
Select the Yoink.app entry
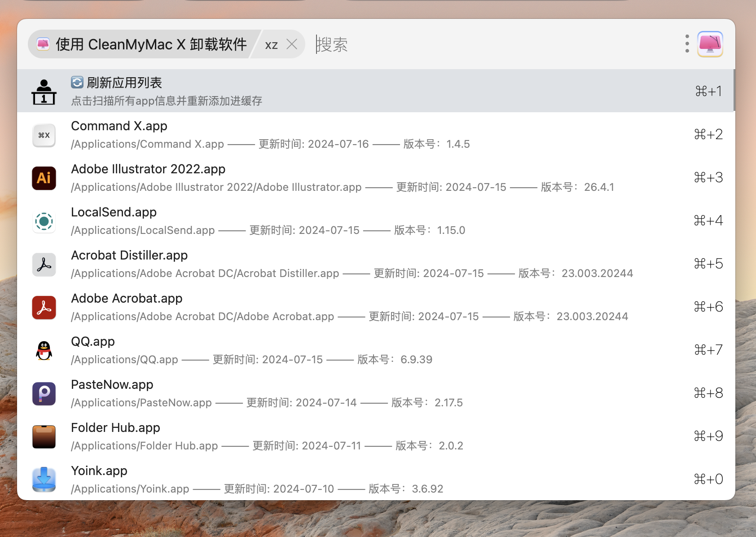tap(376, 479)
